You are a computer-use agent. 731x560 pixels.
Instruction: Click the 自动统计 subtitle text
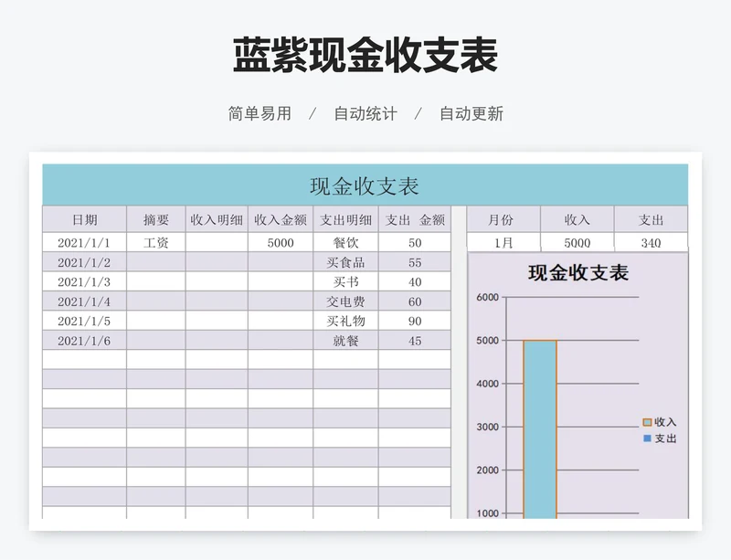tap(365, 114)
